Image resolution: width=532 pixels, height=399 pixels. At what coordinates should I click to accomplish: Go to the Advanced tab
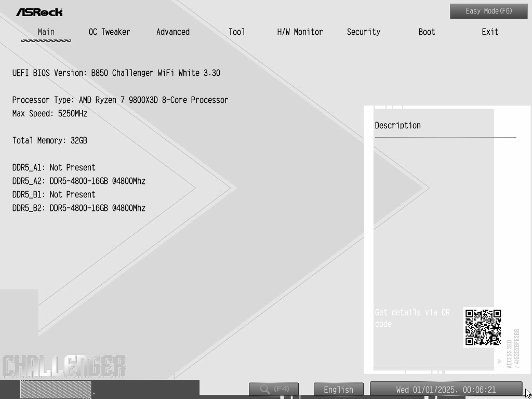click(173, 32)
